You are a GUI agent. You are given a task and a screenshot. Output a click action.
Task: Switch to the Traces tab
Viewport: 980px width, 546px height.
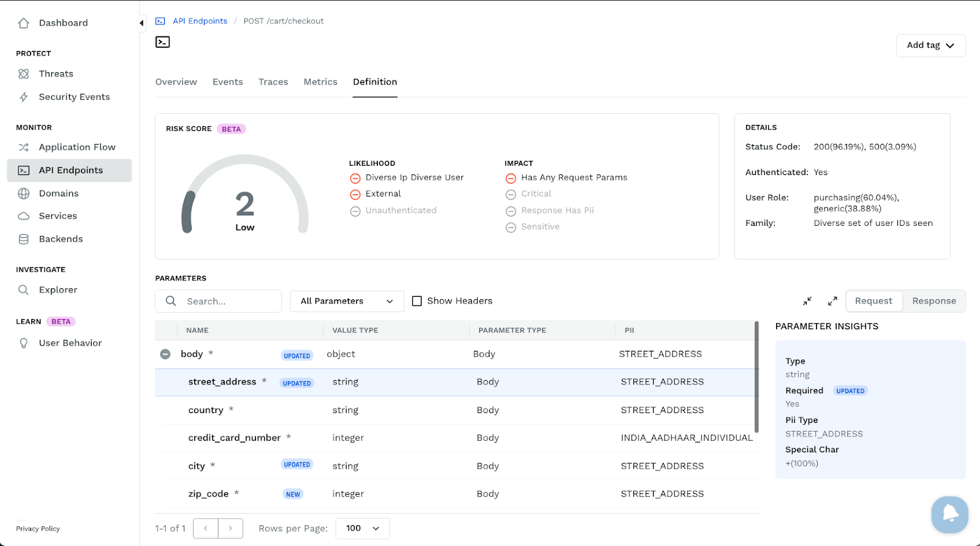(x=273, y=82)
